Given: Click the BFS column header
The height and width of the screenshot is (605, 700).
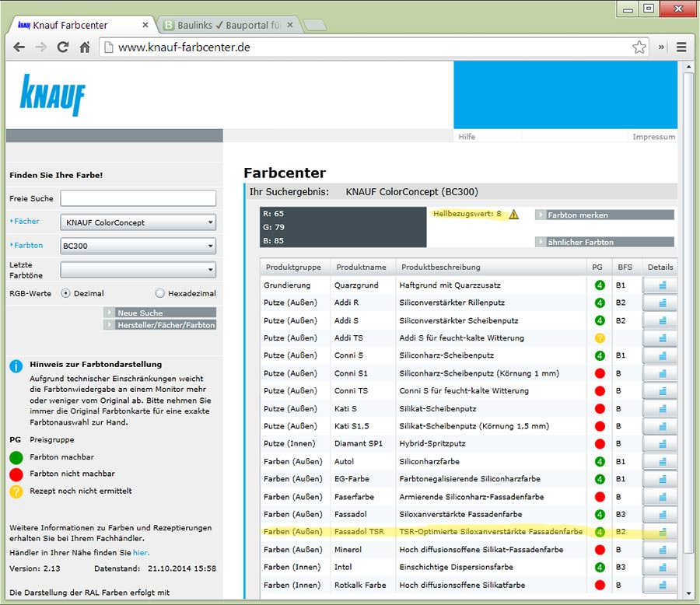Looking at the screenshot, I should 625,267.
